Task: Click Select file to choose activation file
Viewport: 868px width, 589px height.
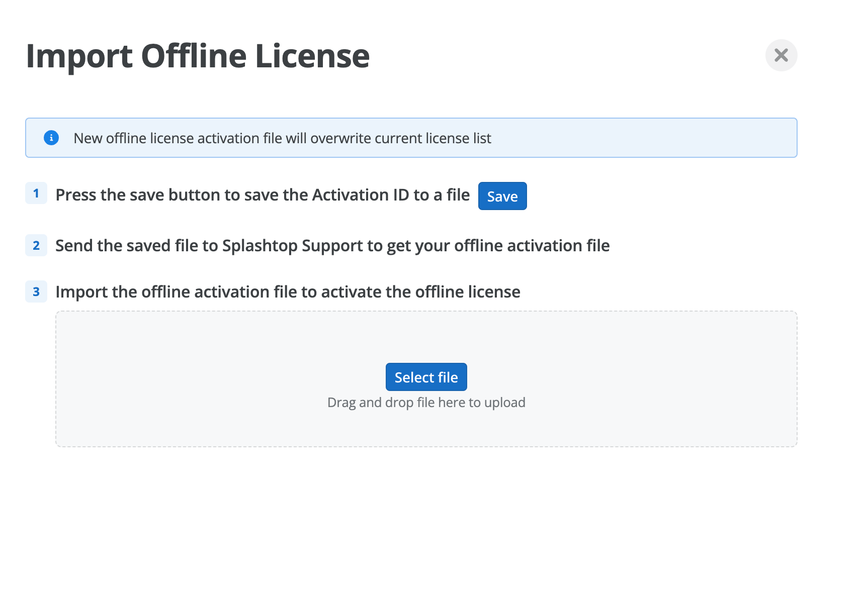Action: tap(426, 377)
